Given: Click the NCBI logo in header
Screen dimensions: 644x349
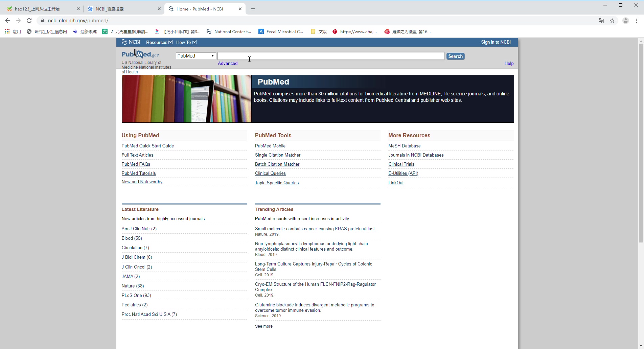Looking at the screenshot, I should [131, 42].
